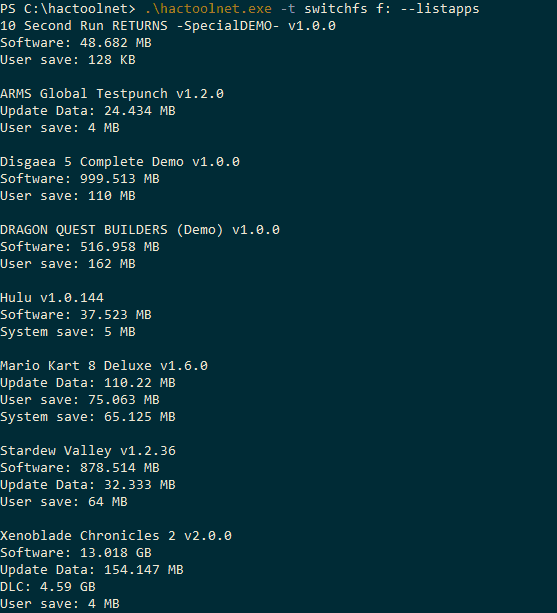The image size is (557, 613).
Task: Click the User save: 128 KB line
Action: 68,60
